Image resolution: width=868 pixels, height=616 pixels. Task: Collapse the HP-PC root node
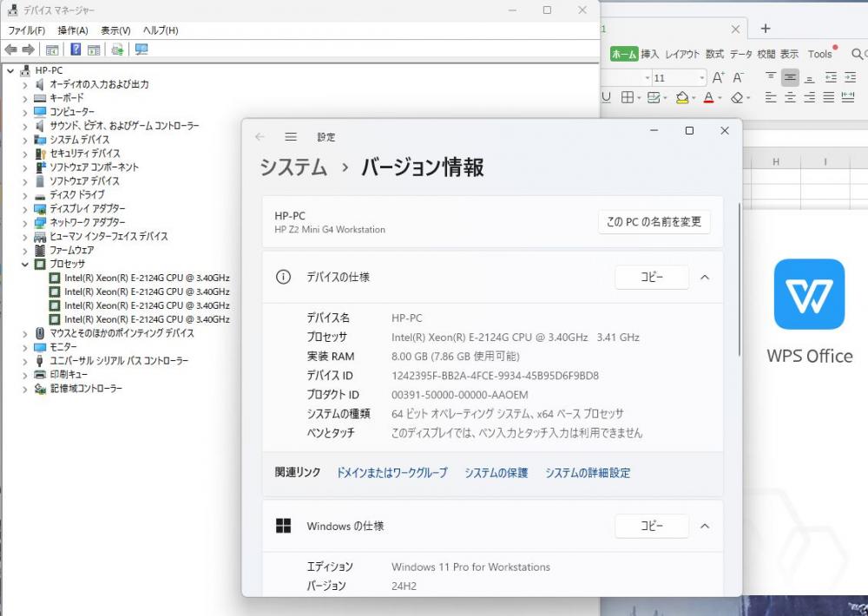[x=10, y=71]
